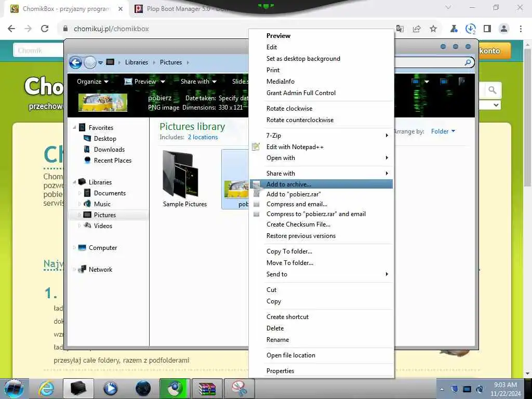Toggle the preview pane icon
The width and height of the screenshot is (532, 399).
pos(444,82)
